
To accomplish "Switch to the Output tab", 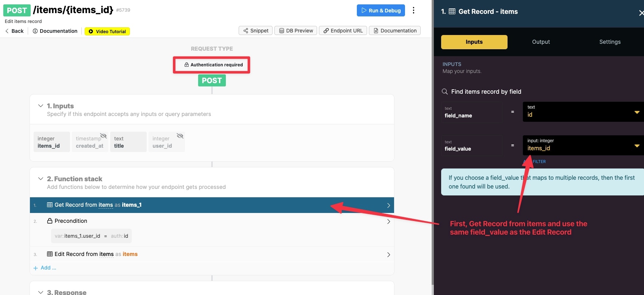I will coord(541,42).
